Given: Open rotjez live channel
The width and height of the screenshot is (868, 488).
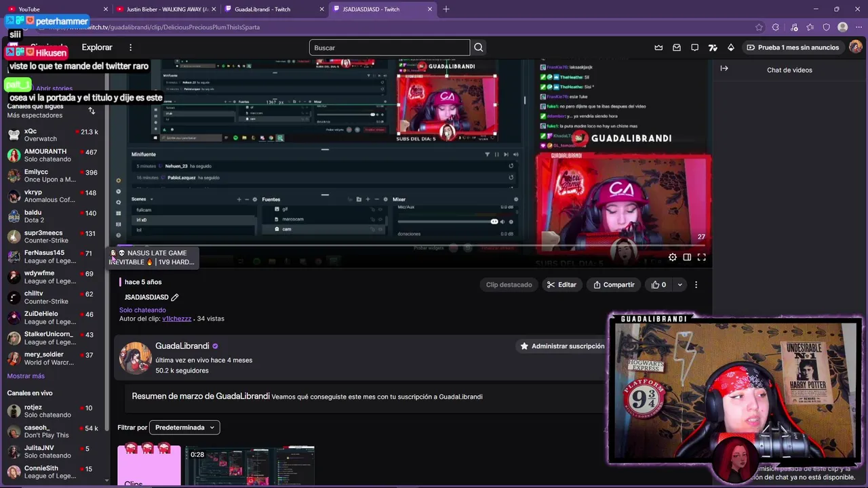Looking at the screenshot, I should pos(53,411).
